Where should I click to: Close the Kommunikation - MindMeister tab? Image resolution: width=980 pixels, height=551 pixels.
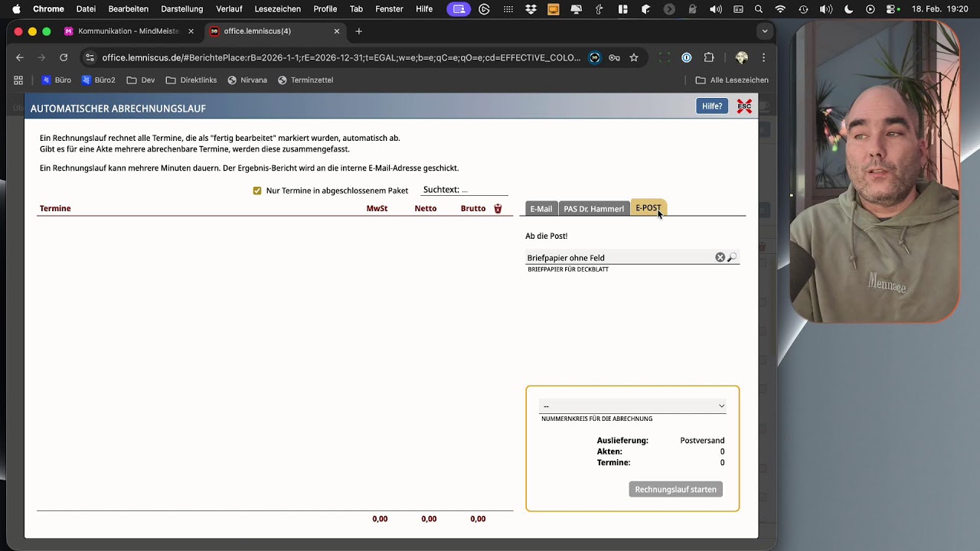pos(191,31)
